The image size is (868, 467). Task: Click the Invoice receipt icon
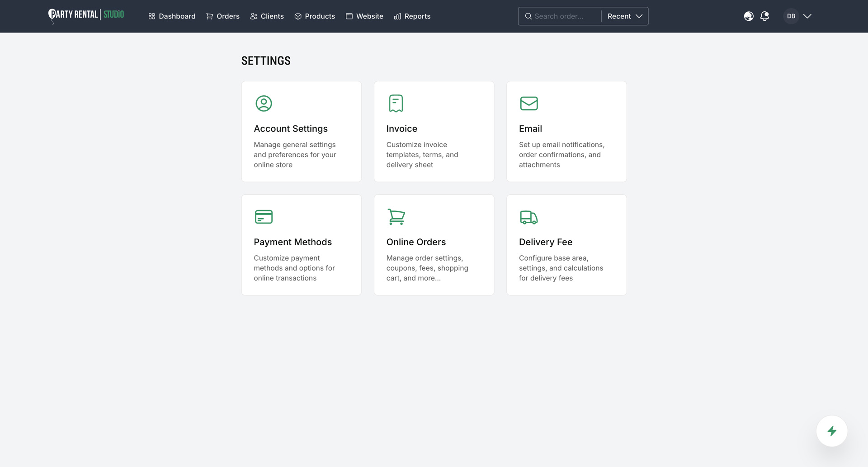coord(396,103)
